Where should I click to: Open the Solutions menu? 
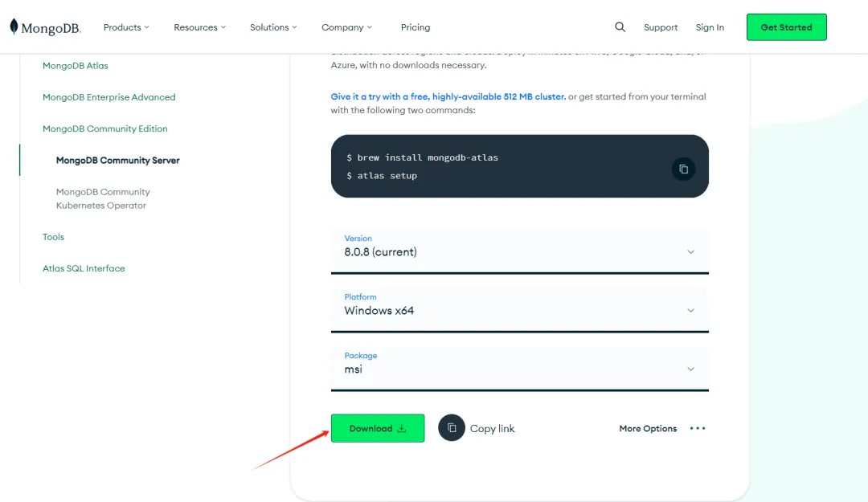tap(272, 27)
